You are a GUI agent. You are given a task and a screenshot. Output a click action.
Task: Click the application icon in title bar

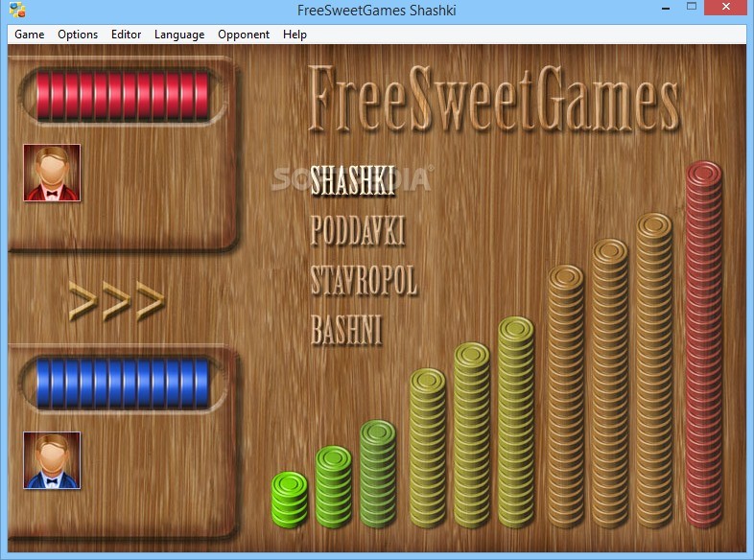point(17,10)
